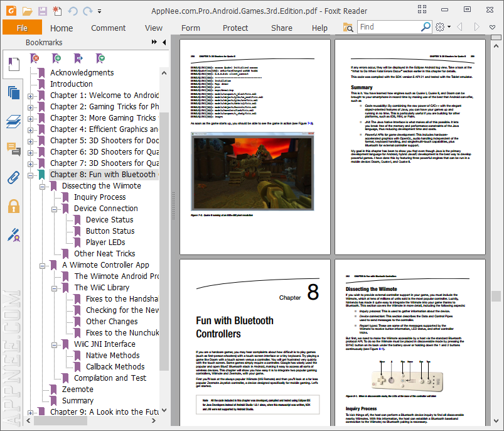Expand Chapter 9: A Look into the Future

pyautogui.click(x=30, y=413)
